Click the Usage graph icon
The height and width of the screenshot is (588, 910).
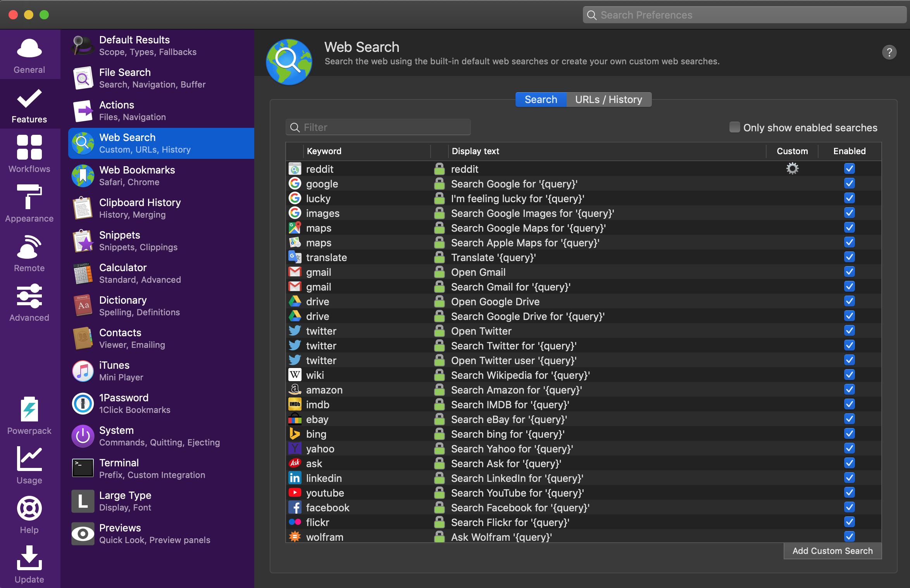tap(29, 459)
